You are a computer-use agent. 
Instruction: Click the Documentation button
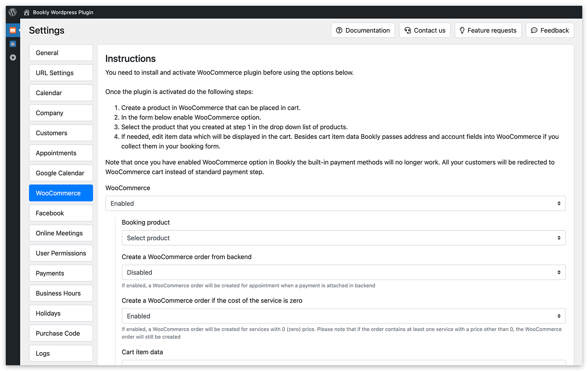(x=363, y=30)
